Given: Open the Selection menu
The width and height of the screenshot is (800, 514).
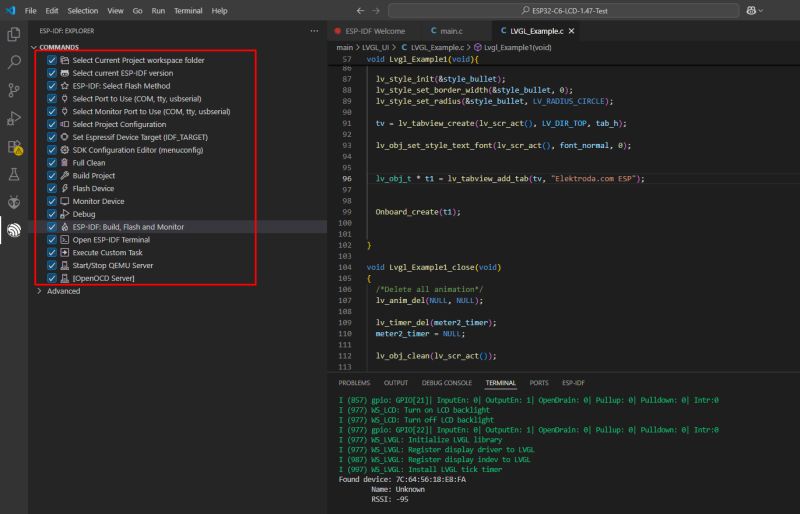Looking at the screenshot, I should click(83, 11).
